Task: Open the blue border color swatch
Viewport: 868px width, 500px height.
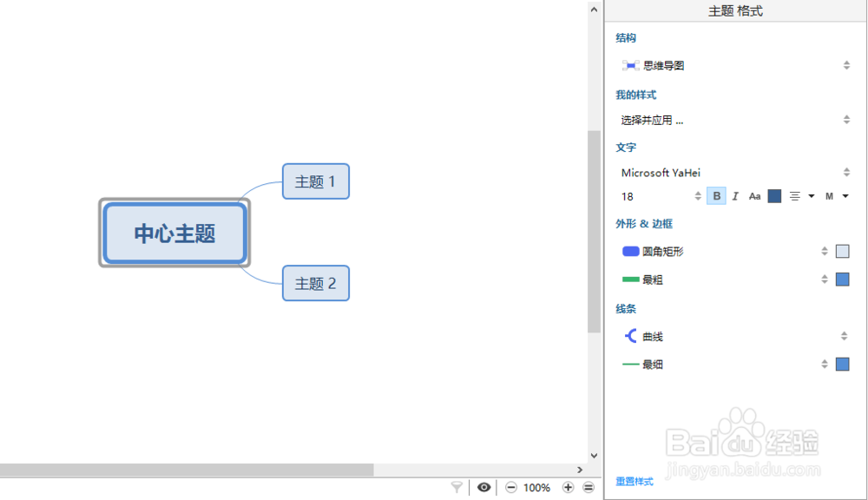Action: [x=843, y=280]
